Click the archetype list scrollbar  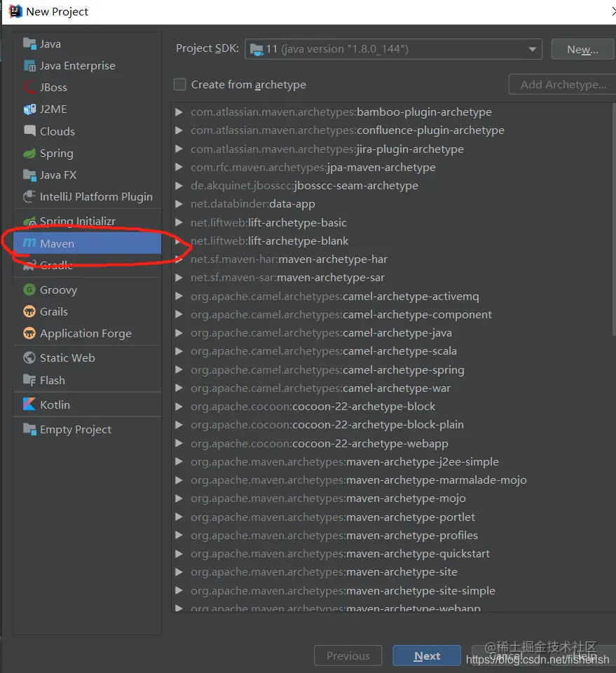point(613,219)
